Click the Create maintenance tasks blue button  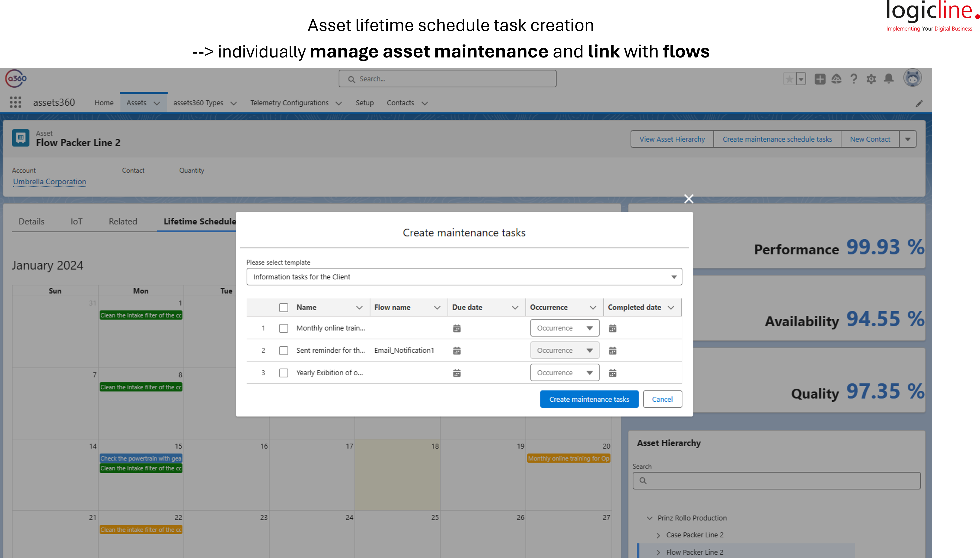point(589,399)
